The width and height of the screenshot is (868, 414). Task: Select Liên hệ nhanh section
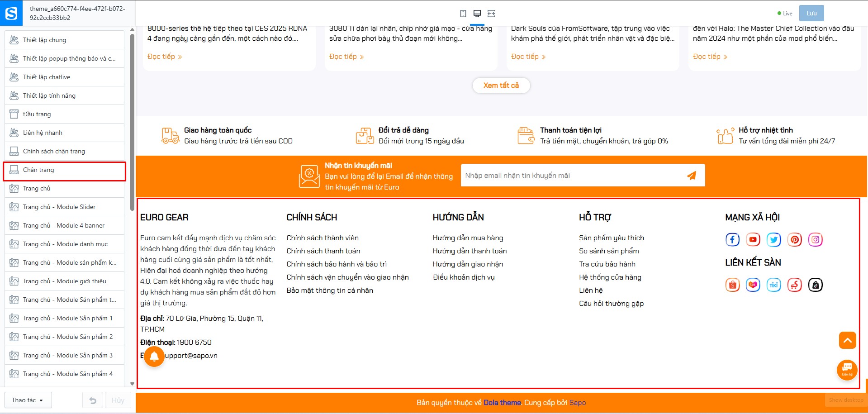pos(64,133)
